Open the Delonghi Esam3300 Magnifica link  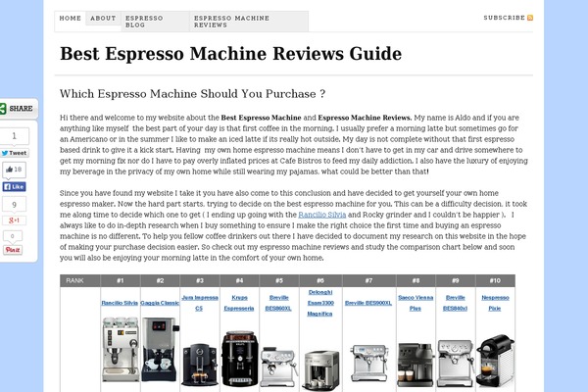tap(320, 303)
